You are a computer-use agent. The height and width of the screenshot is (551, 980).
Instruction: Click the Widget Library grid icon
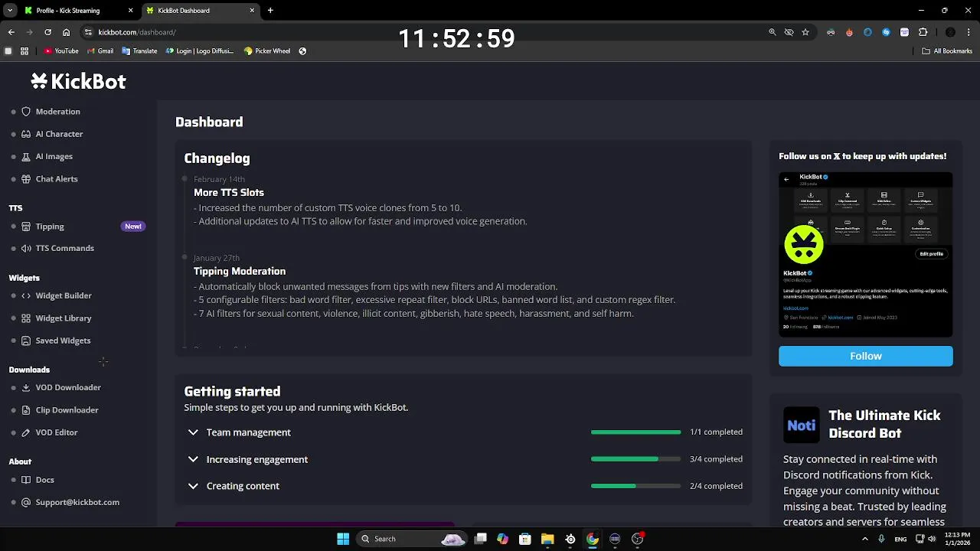pos(26,318)
